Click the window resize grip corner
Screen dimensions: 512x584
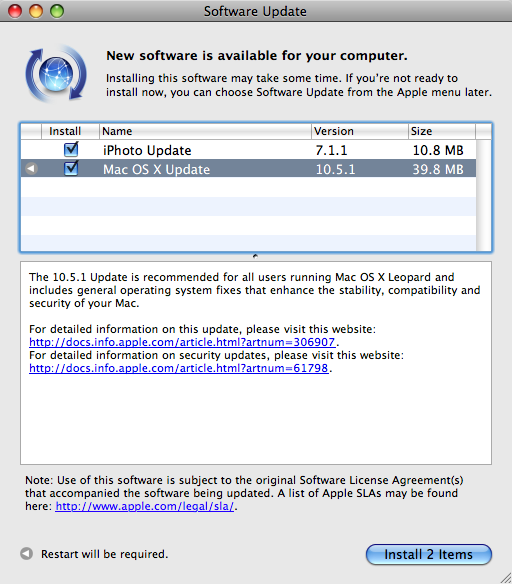coord(505,577)
